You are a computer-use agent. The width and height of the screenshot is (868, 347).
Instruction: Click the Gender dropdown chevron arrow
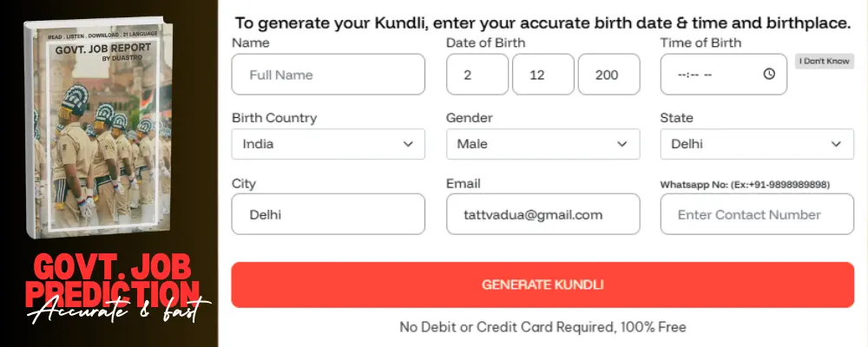pos(621,144)
